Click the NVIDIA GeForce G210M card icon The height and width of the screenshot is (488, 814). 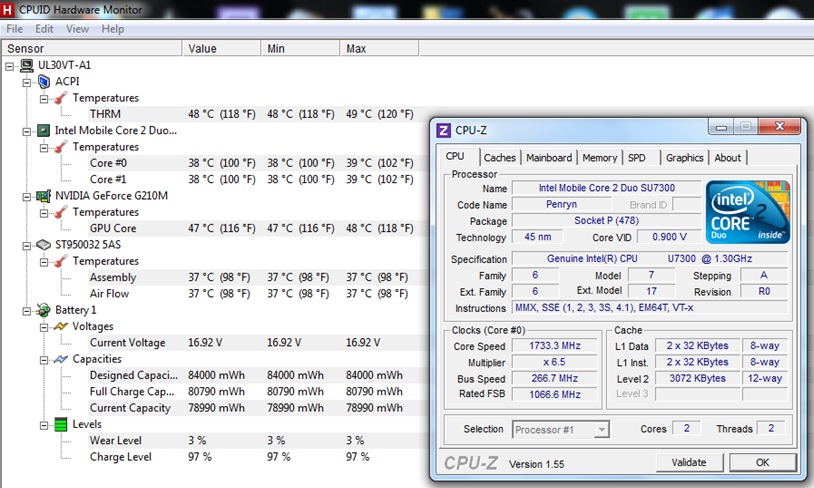pyautogui.click(x=43, y=196)
